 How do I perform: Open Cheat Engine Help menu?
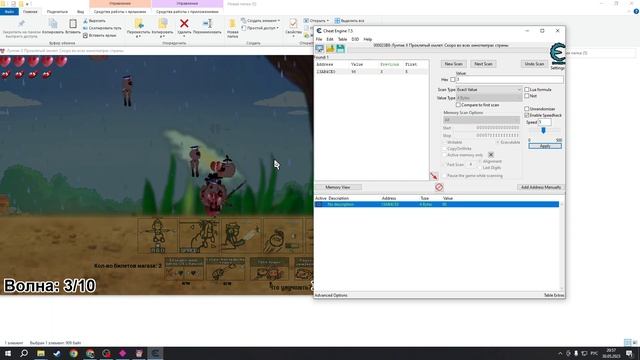point(368,39)
